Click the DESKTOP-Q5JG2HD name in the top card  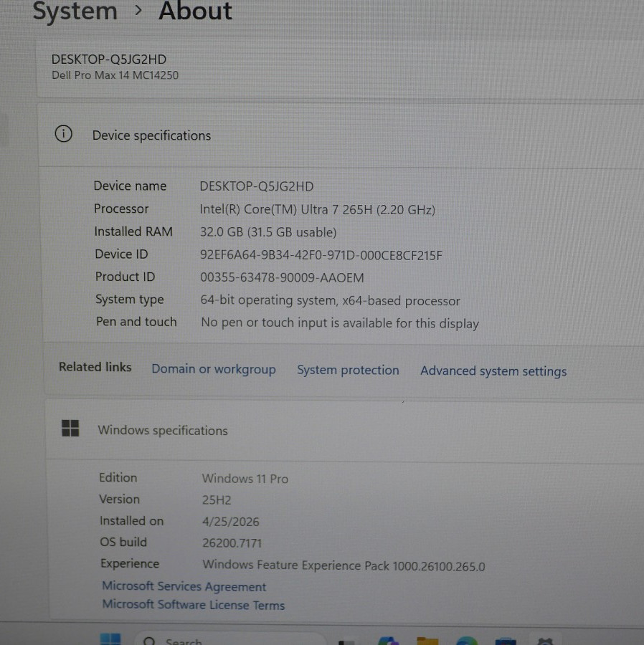pyautogui.click(x=108, y=59)
